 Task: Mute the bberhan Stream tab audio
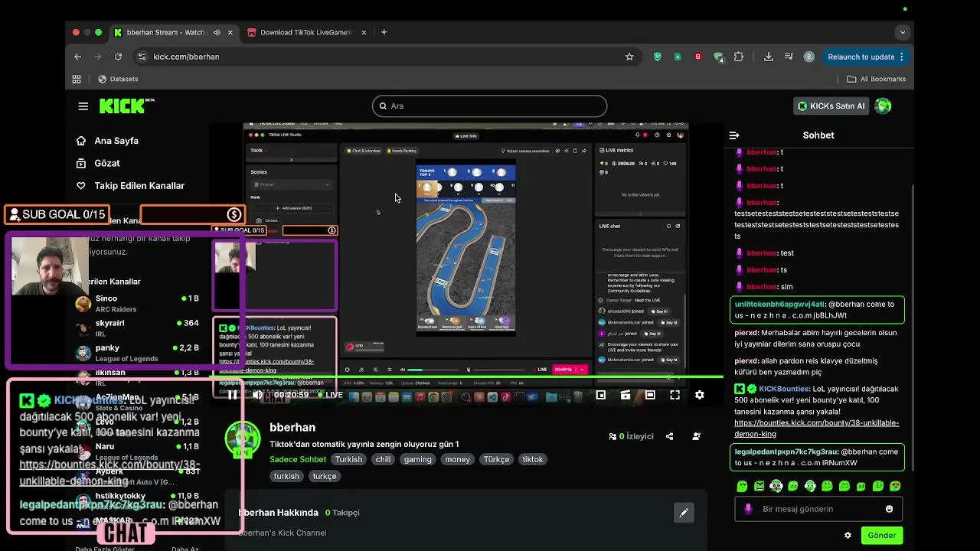pyautogui.click(x=217, y=32)
